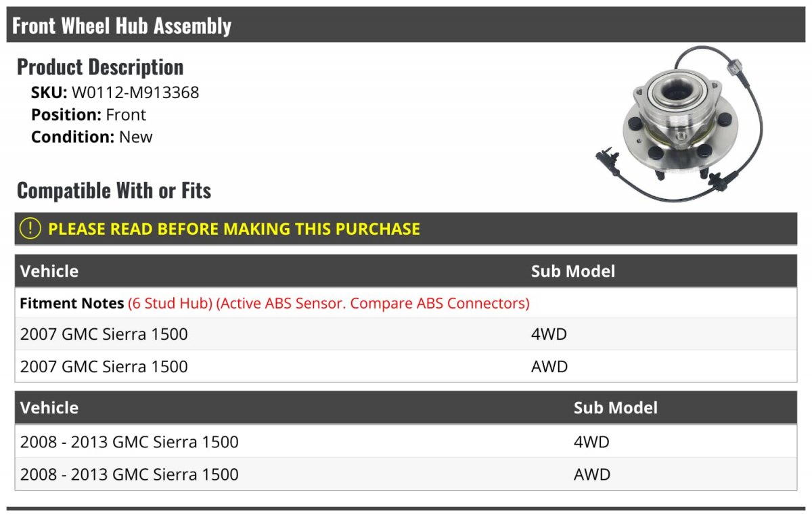Select the 2007 GMC Sierra 1500 AWD row
Viewport: 812px width, 517px height.
[406, 366]
